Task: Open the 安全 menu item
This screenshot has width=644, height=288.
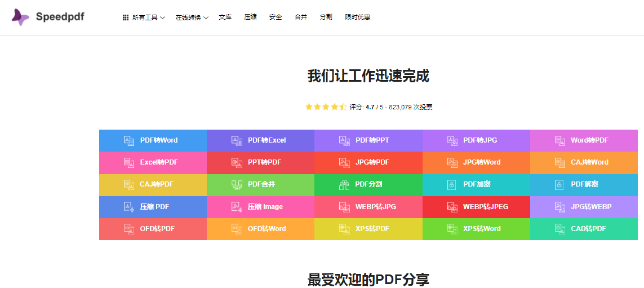Action: (x=276, y=17)
